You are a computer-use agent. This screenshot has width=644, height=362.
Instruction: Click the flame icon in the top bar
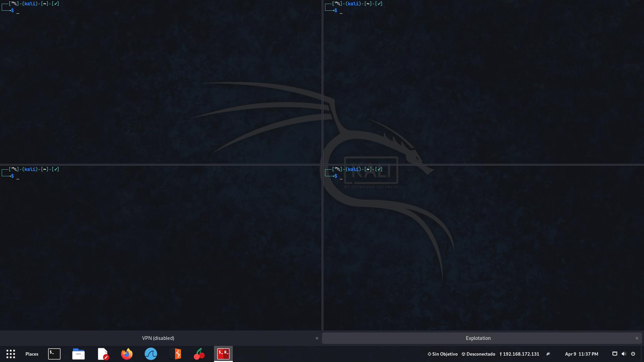point(548,354)
